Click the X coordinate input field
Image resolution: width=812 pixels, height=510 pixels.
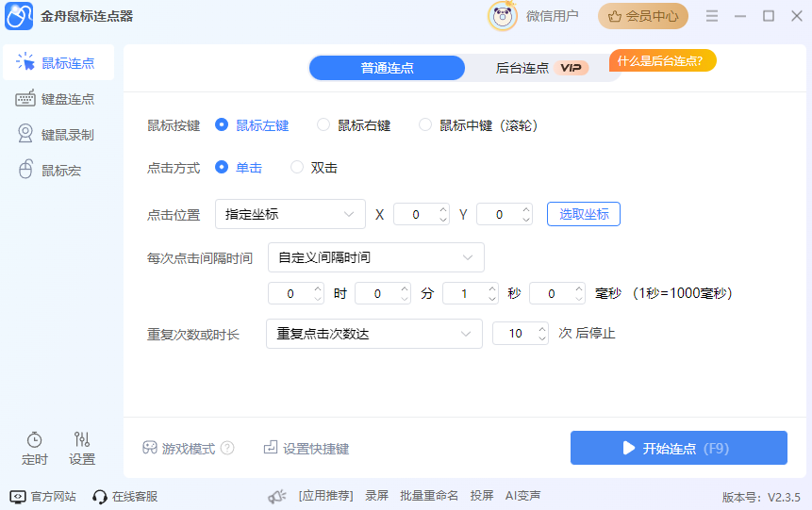416,214
